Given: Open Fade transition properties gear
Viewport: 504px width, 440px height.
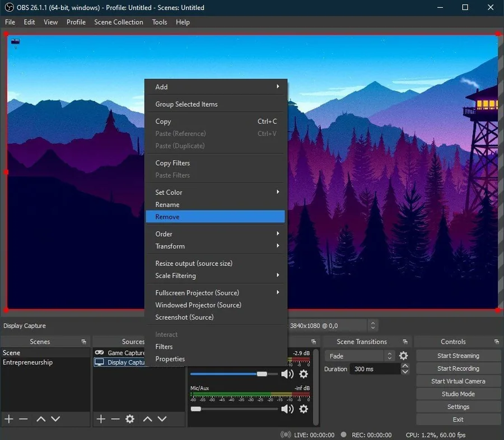Looking at the screenshot, I should point(403,355).
